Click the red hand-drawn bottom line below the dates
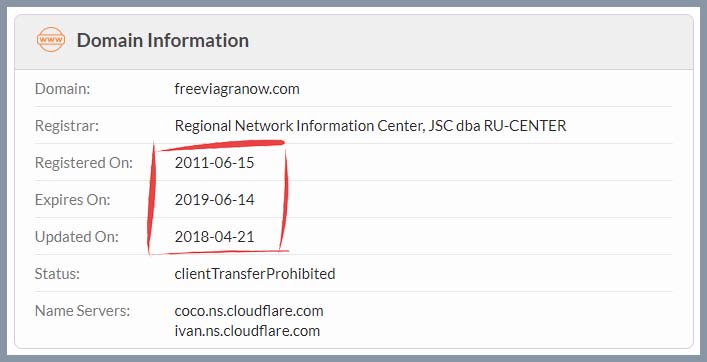Screen dimensions: 707x362 pyautogui.click(x=219, y=252)
